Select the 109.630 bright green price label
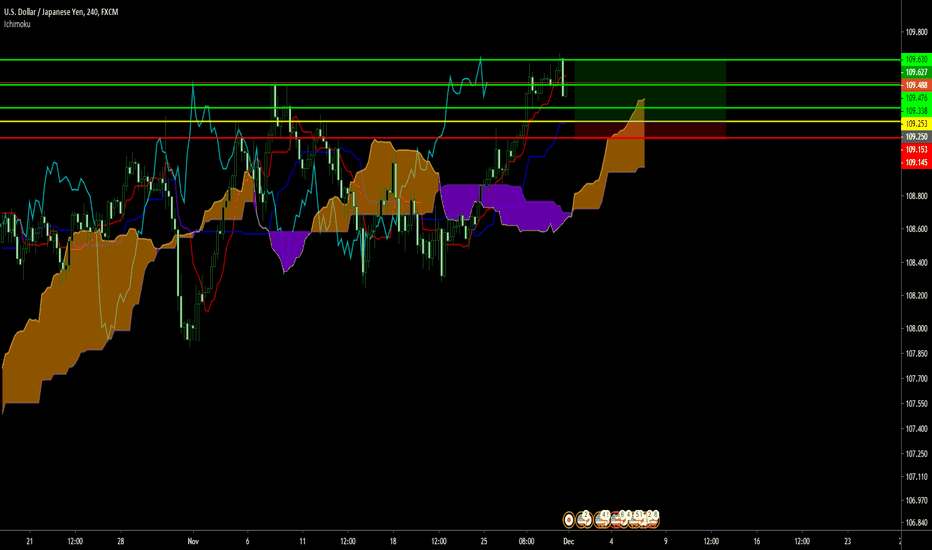932x550 pixels. point(916,60)
